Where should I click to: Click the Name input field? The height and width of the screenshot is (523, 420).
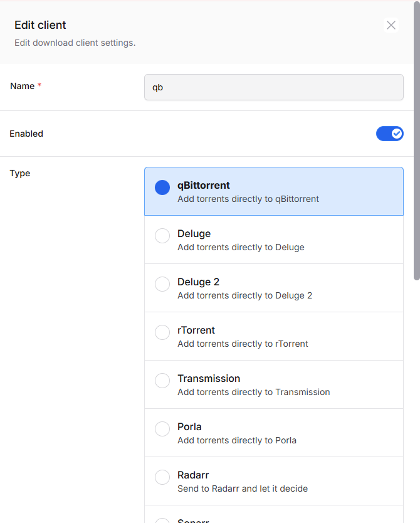pos(274,87)
